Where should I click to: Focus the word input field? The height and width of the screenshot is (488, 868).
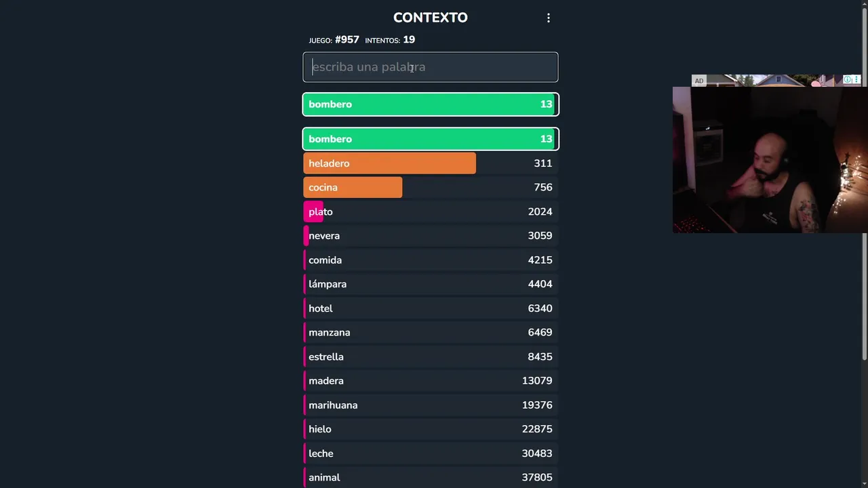pyautogui.click(x=431, y=67)
